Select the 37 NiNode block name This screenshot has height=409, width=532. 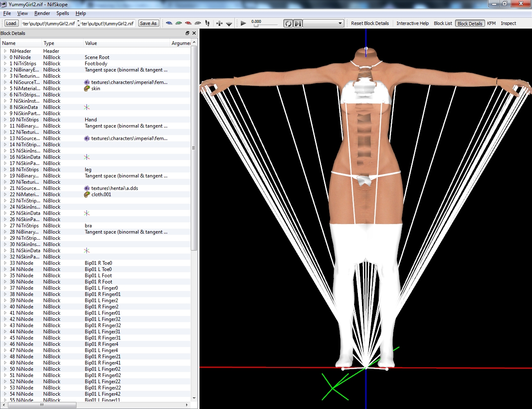pyautogui.click(x=22, y=288)
